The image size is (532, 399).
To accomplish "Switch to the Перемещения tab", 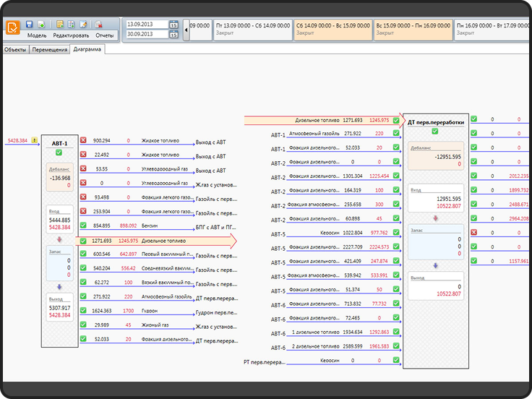I will (51, 50).
